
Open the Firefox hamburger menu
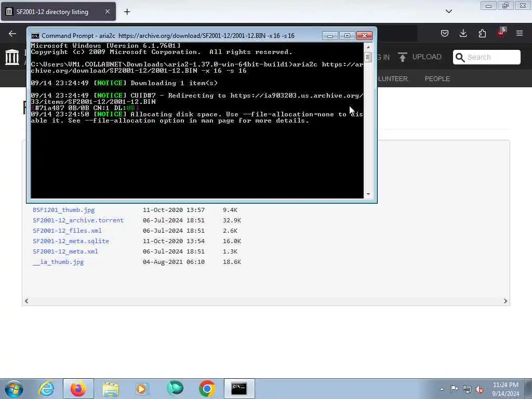520,33
